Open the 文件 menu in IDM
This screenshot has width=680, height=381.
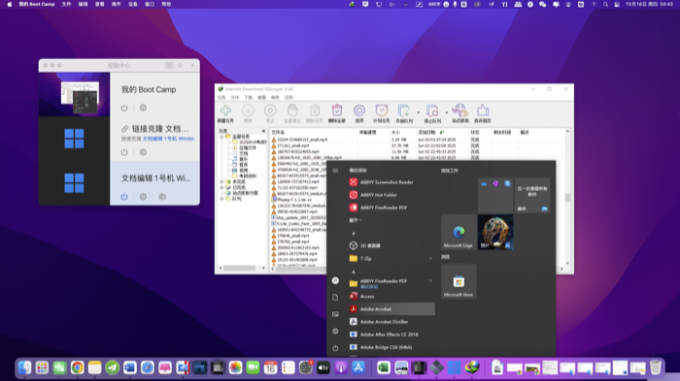[x=235, y=98]
